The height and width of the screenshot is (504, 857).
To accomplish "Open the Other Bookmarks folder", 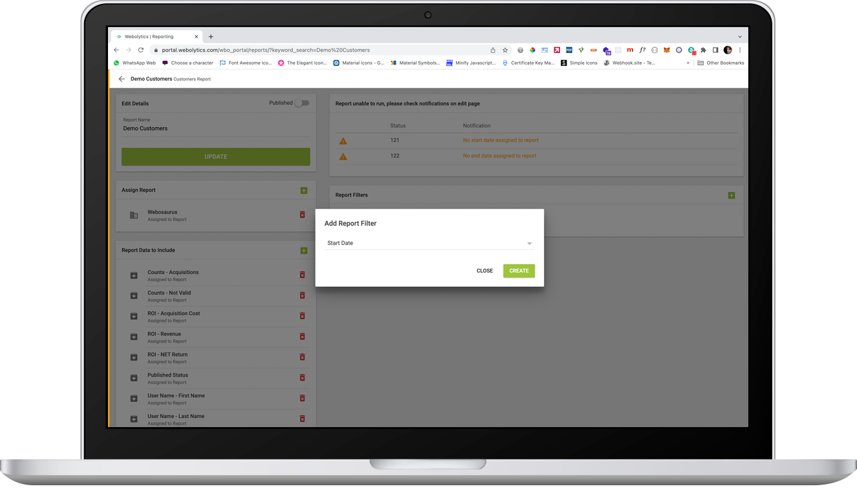I will tap(721, 63).
